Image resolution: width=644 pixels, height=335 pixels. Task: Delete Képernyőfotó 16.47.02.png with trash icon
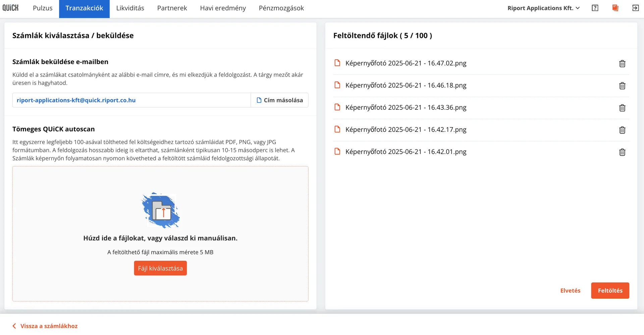tap(622, 63)
